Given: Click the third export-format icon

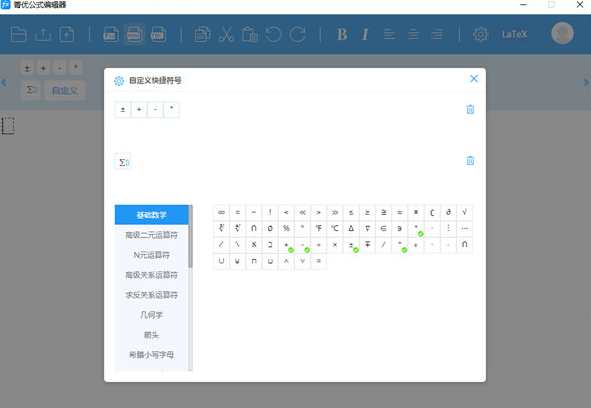Looking at the screenshot, I should coord(158,35).
